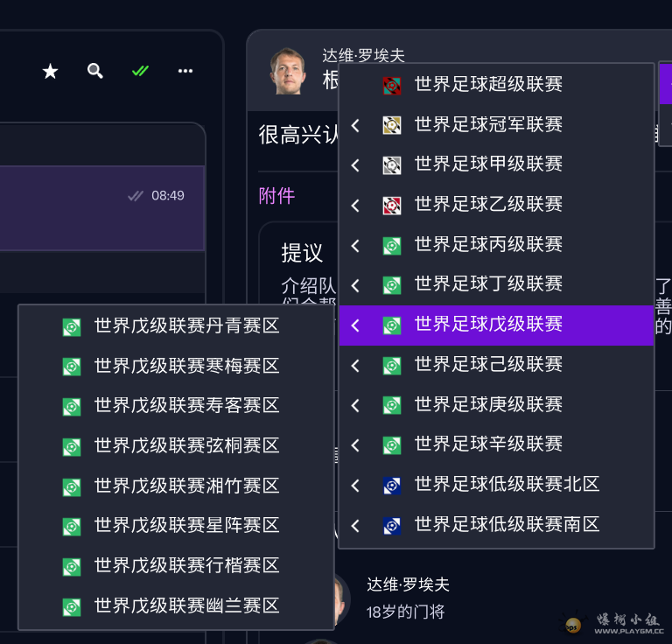Select 世界足球戊级联赛 in the menu
The width and height of the screenshot is (672, 644).
tap(488, 325)
